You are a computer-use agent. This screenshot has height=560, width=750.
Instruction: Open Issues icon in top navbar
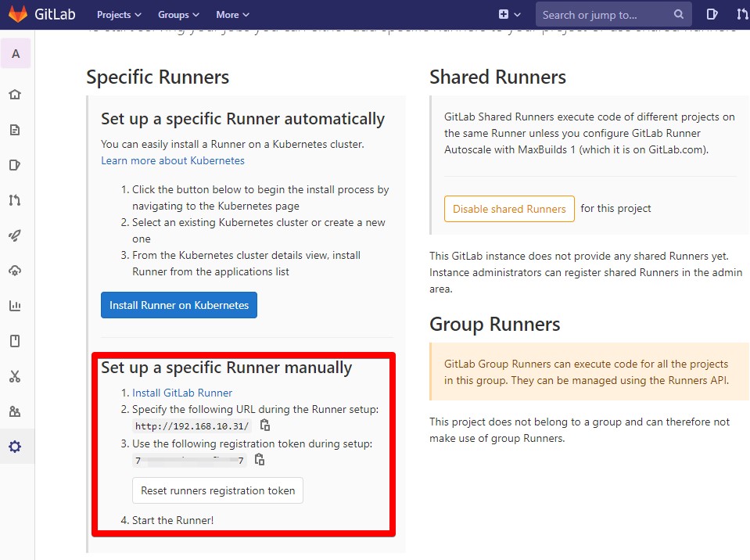(712, 14)
